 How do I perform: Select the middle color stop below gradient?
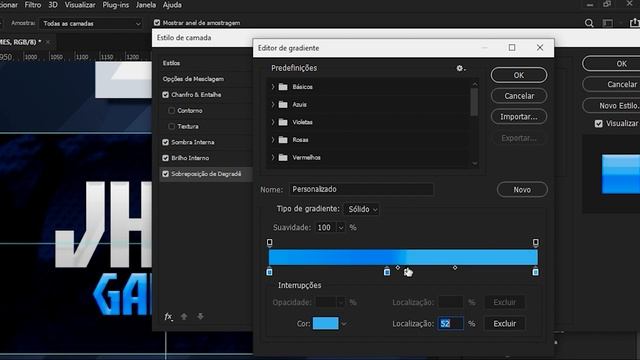(x=387, y=271)
